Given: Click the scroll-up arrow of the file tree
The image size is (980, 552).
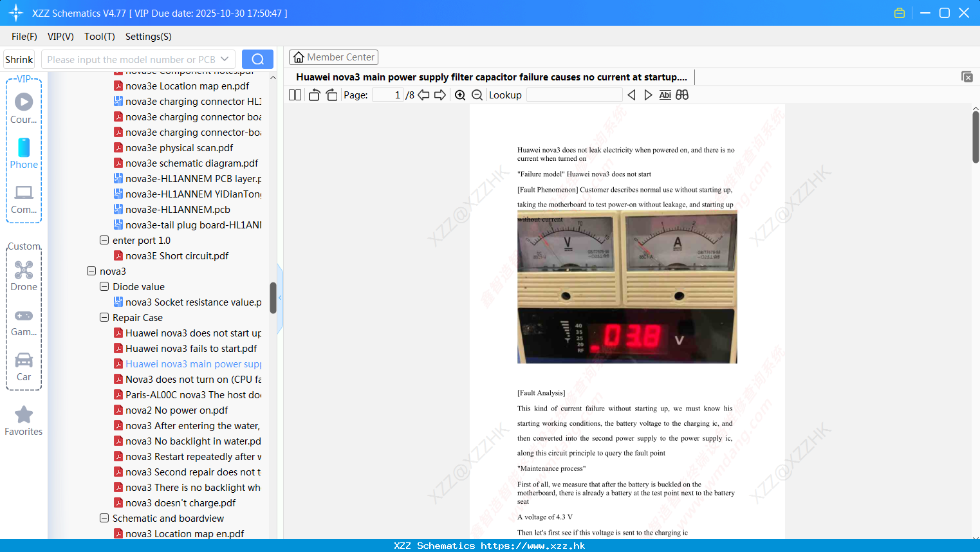Looking at the screenshot, I should tap(273, 77).
